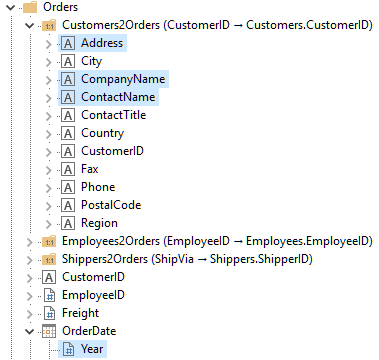379x360 pixels.
Task: Select the Address field label
Action: click(102, 43)
